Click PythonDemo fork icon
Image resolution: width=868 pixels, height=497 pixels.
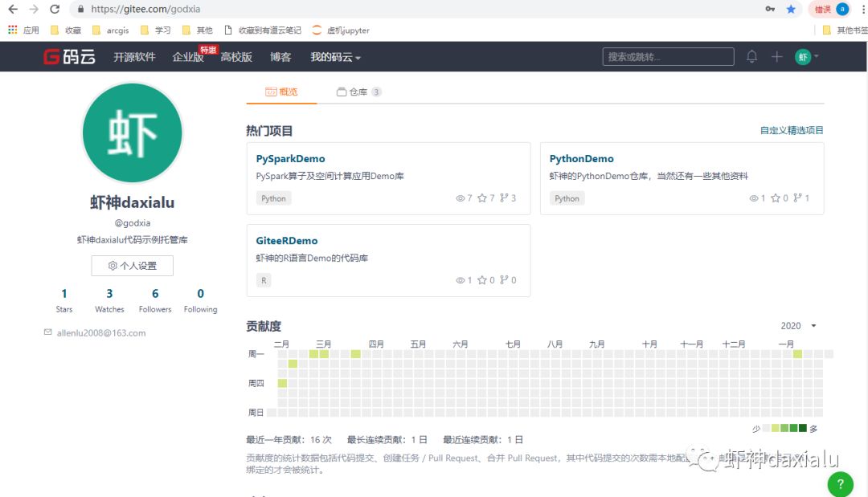pos(797,198)
